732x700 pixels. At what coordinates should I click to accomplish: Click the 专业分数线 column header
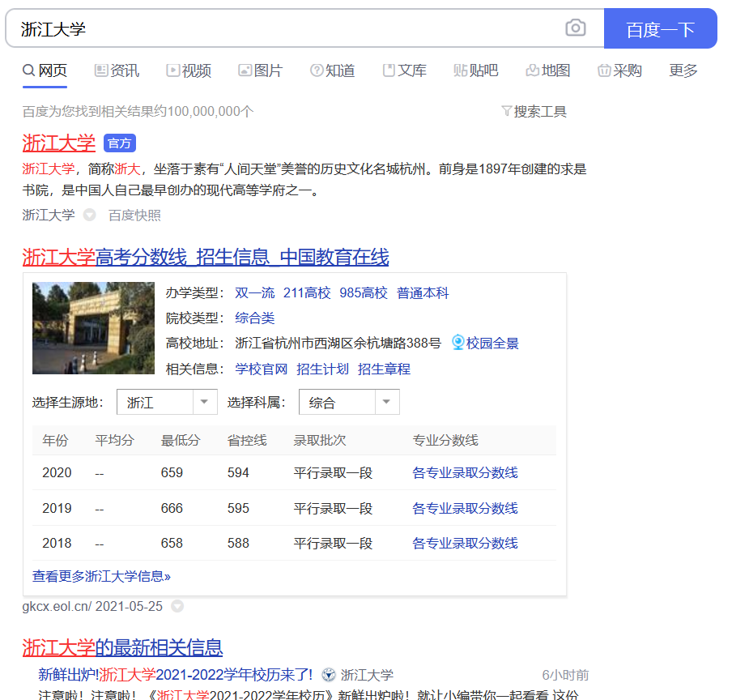pos(445,440)
